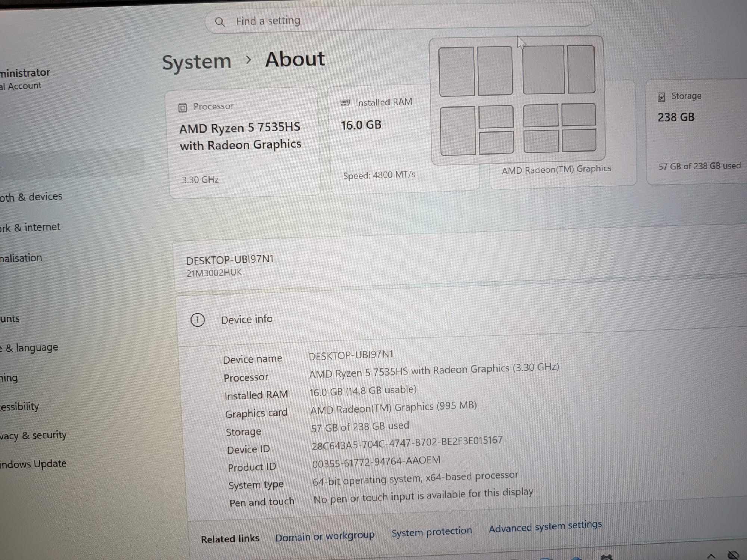Click DESKTOP-UBI97N1 header above the model number
The width and height of the screenshot is (747, 560).
(230, 259)
